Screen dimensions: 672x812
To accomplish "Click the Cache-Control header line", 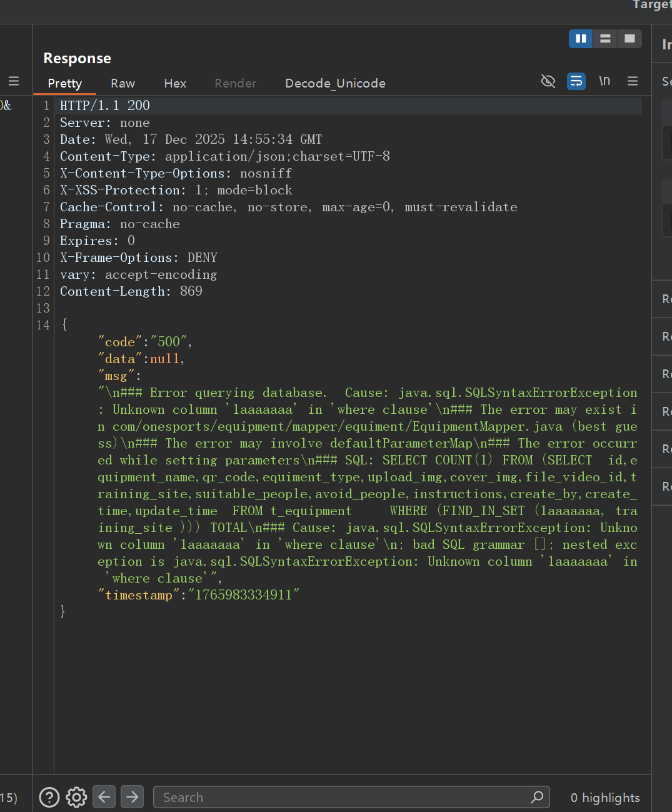I will 289,207.
